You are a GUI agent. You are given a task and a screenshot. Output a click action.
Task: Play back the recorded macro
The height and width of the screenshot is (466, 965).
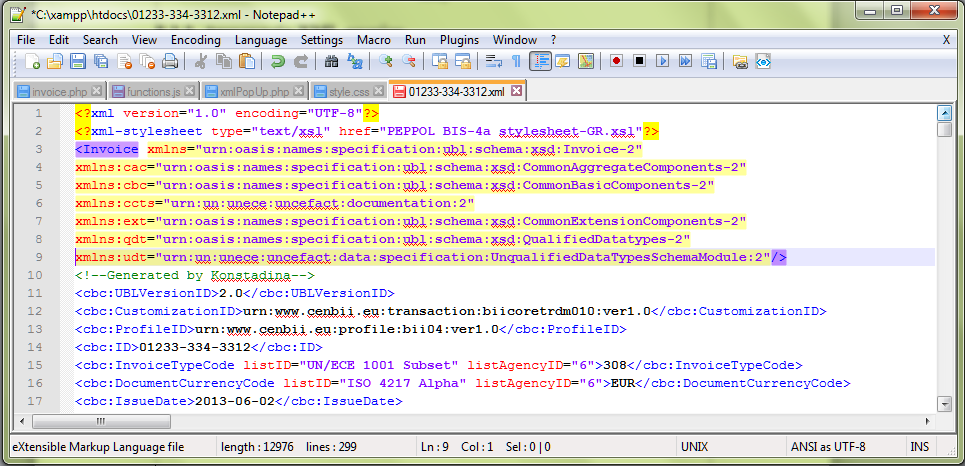click(x=663, y=62)
